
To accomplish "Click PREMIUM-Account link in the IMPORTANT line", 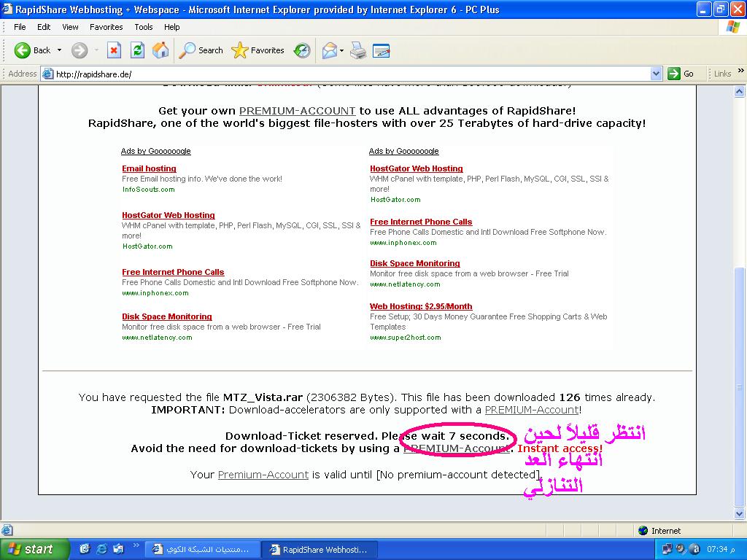I will coord(532,410).
